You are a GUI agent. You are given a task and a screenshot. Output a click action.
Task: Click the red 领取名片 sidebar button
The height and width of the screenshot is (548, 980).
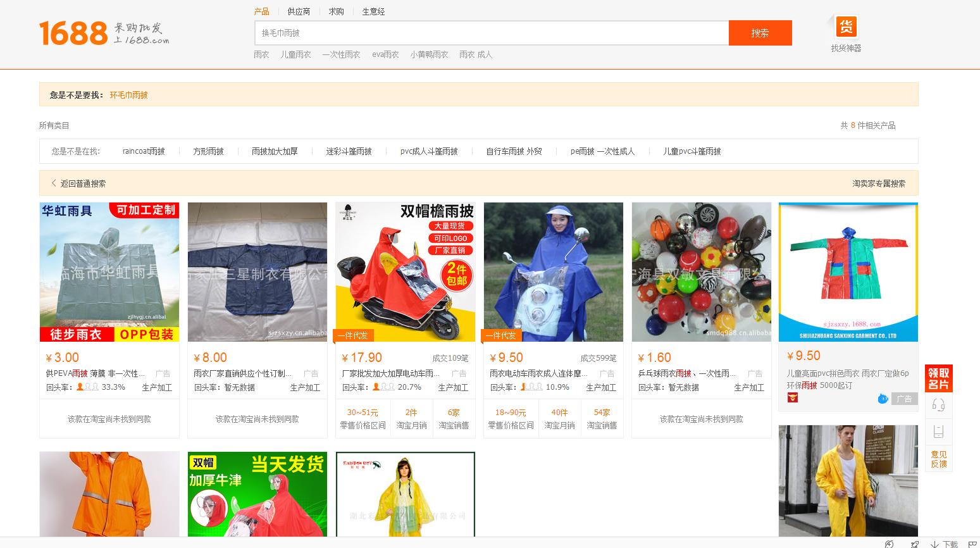[938, 378]
